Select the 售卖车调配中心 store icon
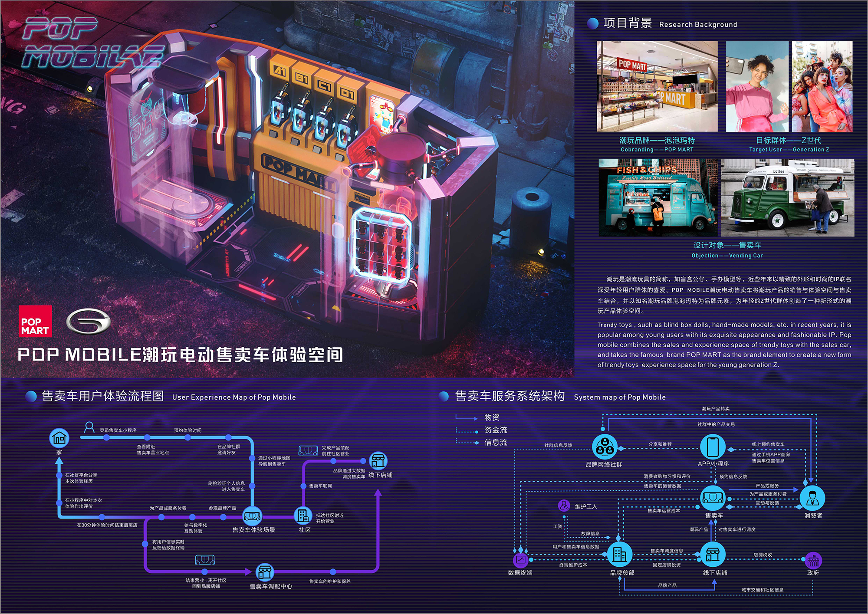The image size is (868, 614). pos(265,572)
